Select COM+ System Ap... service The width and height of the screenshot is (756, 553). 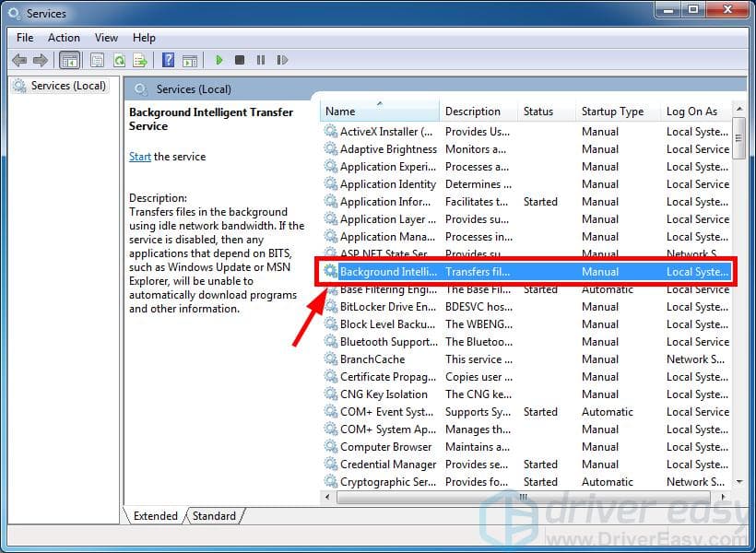[x=526, y=429]
